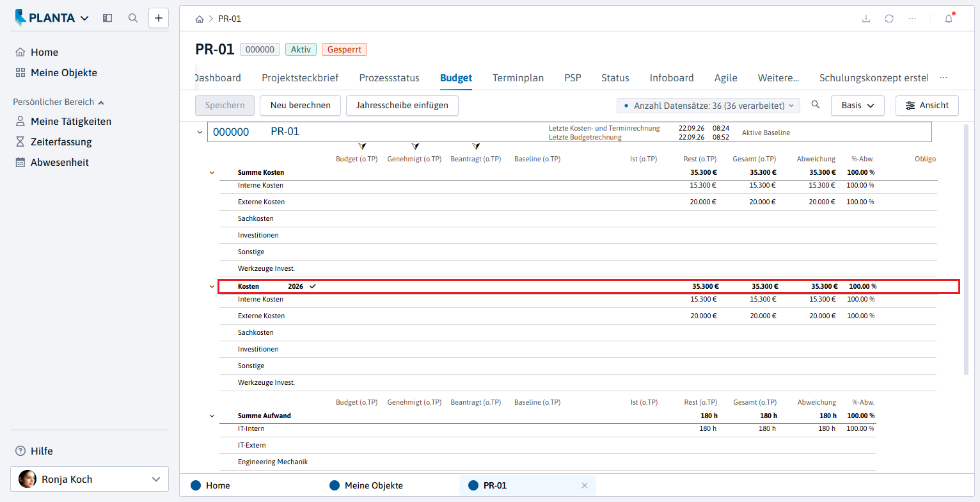Toggle the checkmark beside Kosten 2026
The height and width of the screenshot is (502, 980).
click(313, 286)
